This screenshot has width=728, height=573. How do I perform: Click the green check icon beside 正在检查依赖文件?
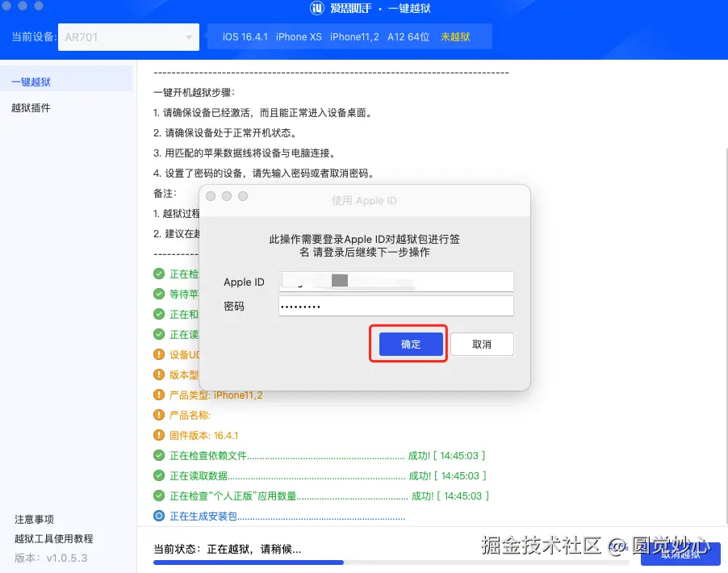click(159, 455)
